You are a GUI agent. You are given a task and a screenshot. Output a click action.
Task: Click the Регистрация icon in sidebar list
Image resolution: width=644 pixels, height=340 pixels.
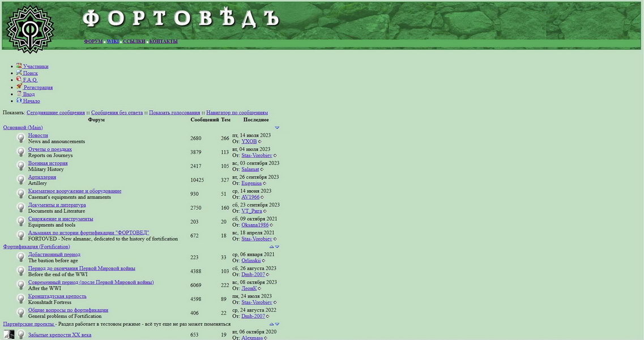pos(19,87)
